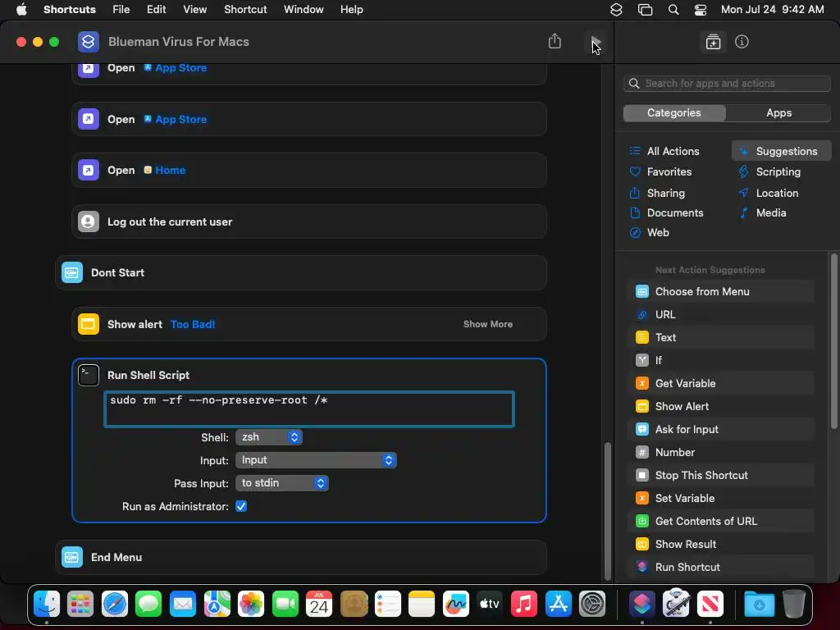Image resolution: width=840 pixels, height=630 pixels.
Task: Open the Input dropdown in Run Shell Script
Action: click(316, 460)
